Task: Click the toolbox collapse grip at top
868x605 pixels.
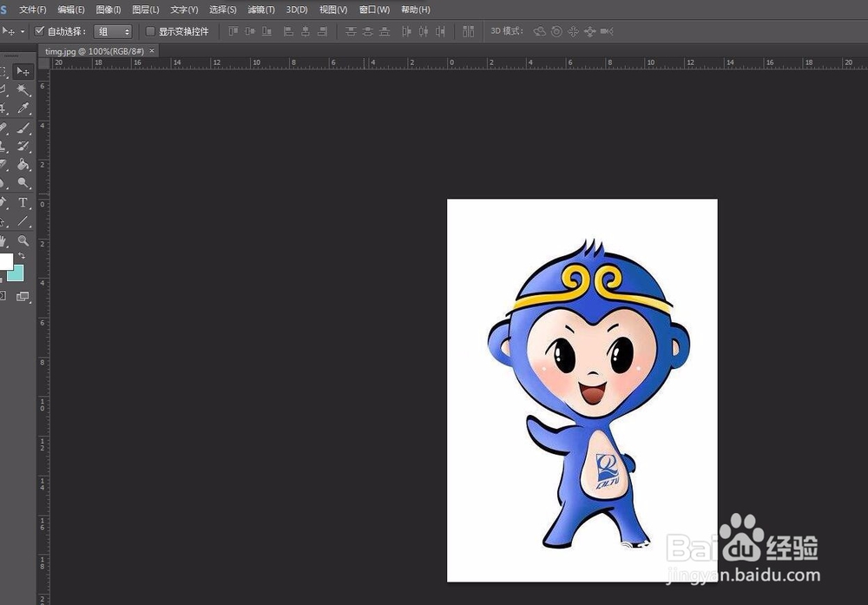Action: [11, 56]
